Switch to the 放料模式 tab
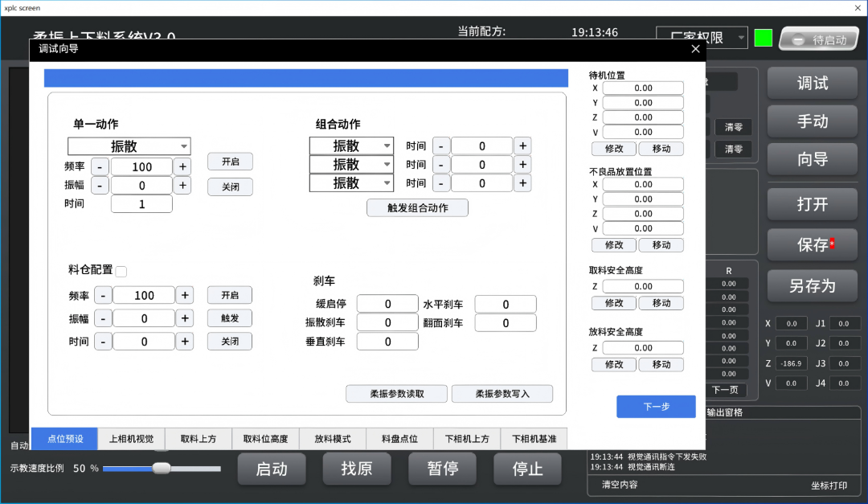Viewport: 868px width, 504px height. point(333,439)
